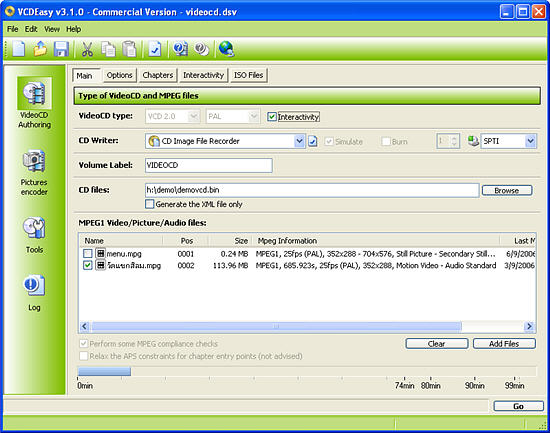
Task: Click the Copy toolbar icon
Action: [108, 49]
